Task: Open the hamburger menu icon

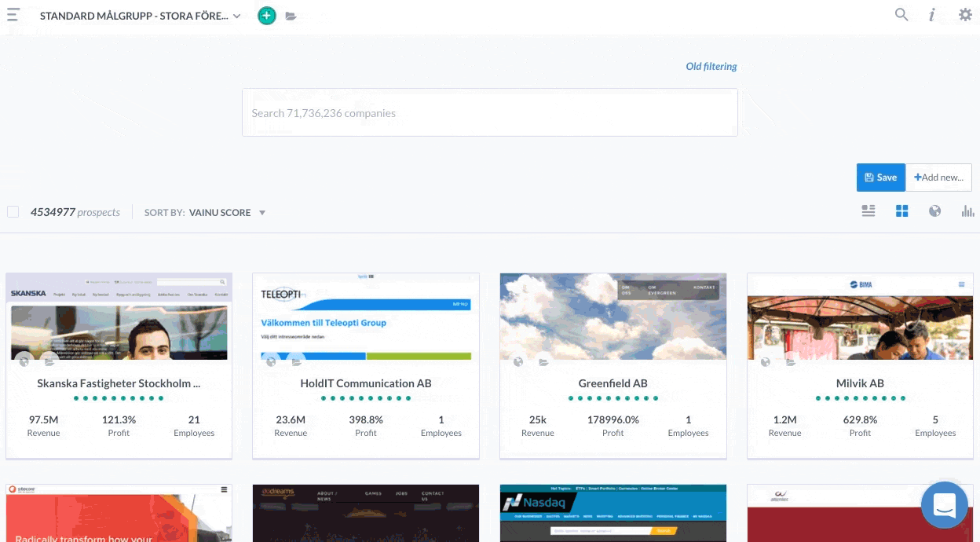Action: [x=13, y=15]
